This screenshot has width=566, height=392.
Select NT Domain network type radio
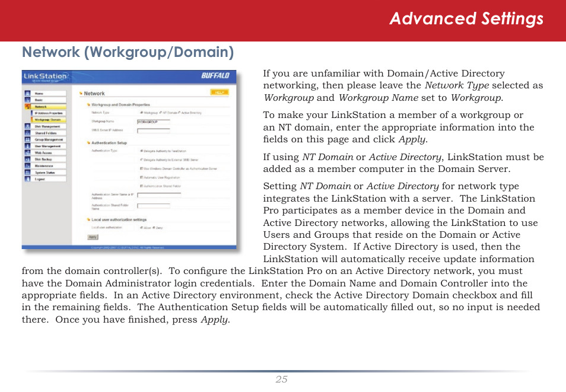click(x=161, y=113)
